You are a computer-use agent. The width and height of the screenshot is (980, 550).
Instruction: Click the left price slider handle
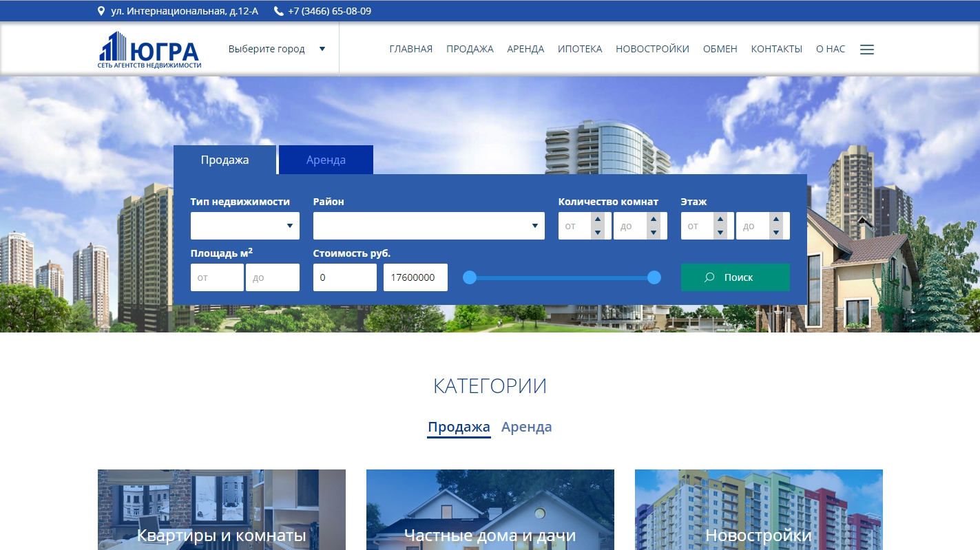tap(470, 277)
